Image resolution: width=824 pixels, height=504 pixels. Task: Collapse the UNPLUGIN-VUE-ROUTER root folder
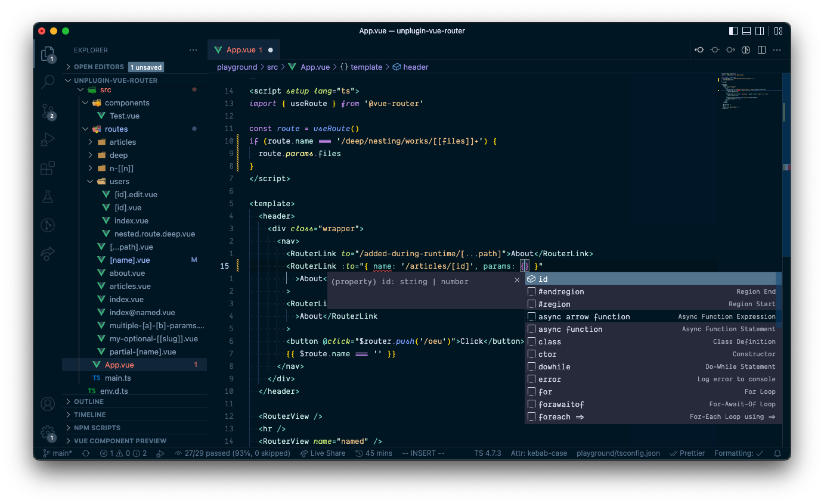[x=134, y=80]
